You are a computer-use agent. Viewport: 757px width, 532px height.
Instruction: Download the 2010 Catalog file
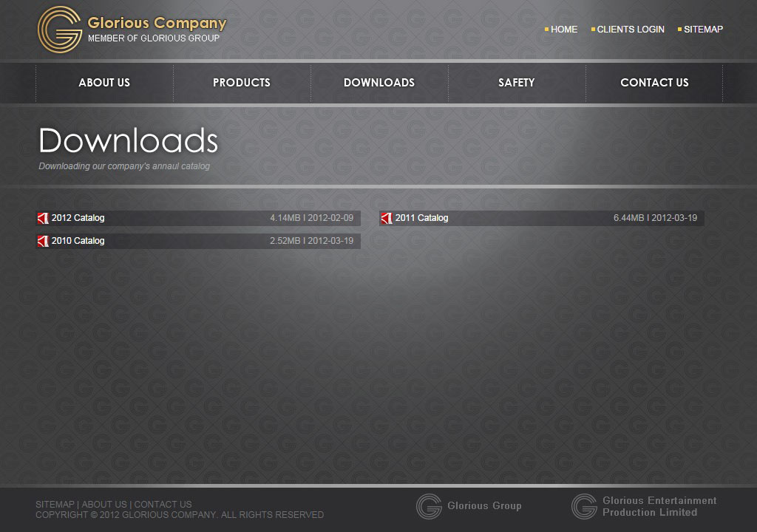[x=78, y=241]
